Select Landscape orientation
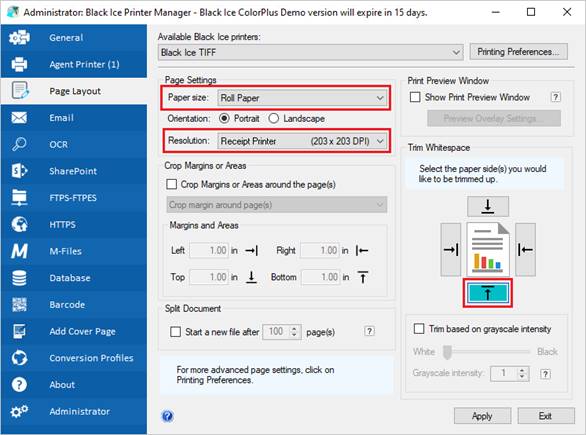Image resolution: width=586 pixels, height=435 pixels. tap(274, 118)
